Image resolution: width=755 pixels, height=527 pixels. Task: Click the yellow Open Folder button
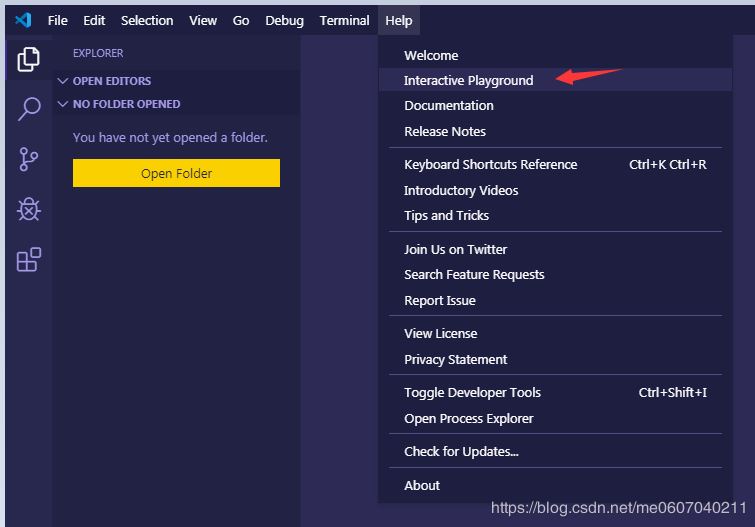pos(176,173)
